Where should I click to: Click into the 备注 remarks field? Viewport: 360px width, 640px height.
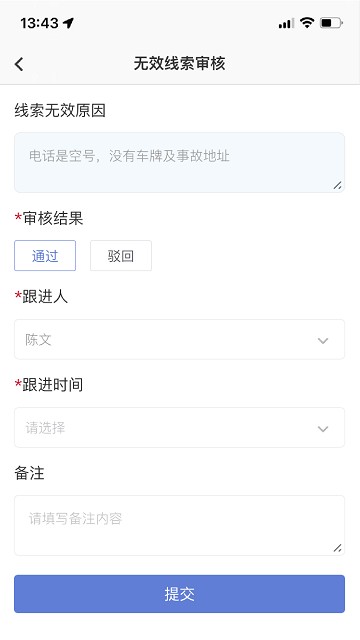pos(180,525)
